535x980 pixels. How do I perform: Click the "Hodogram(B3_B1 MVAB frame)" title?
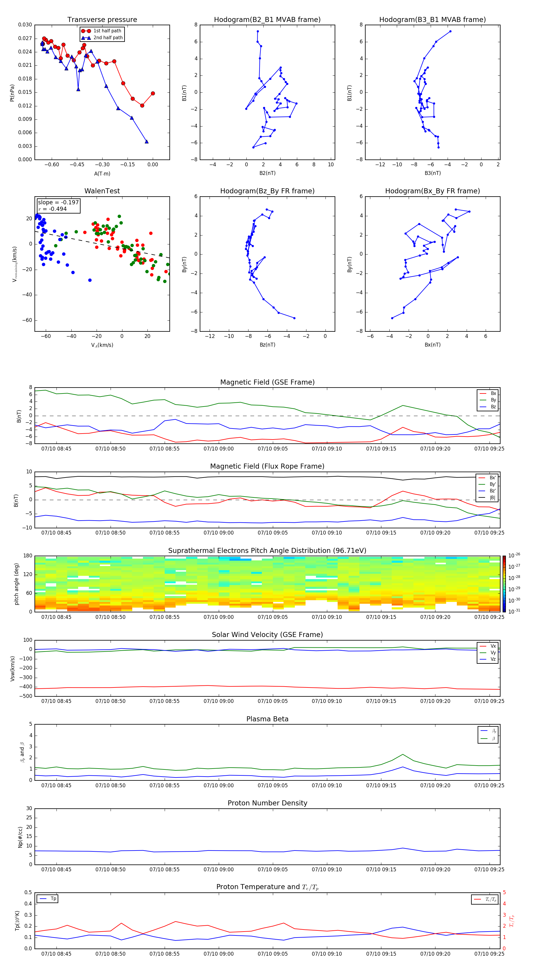click(x=432, y=19)
